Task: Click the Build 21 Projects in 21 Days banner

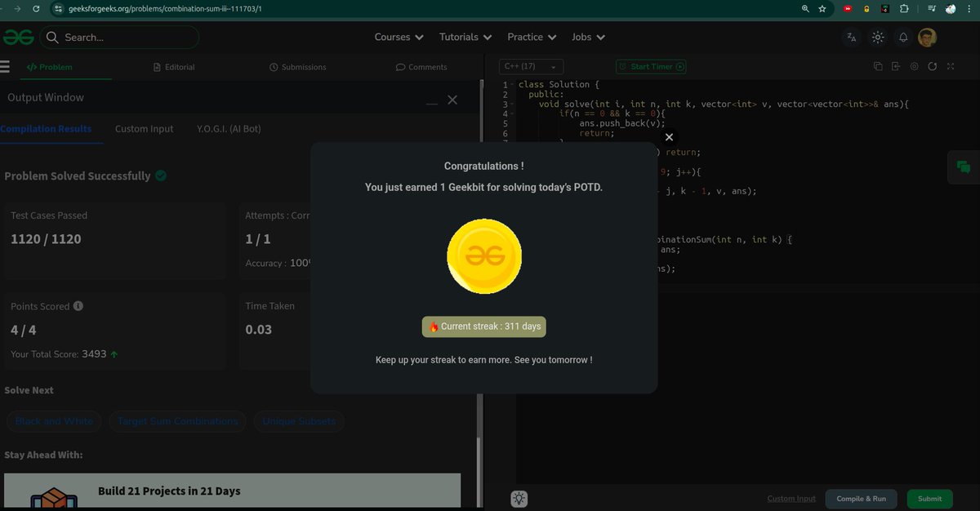Action: 232,491
